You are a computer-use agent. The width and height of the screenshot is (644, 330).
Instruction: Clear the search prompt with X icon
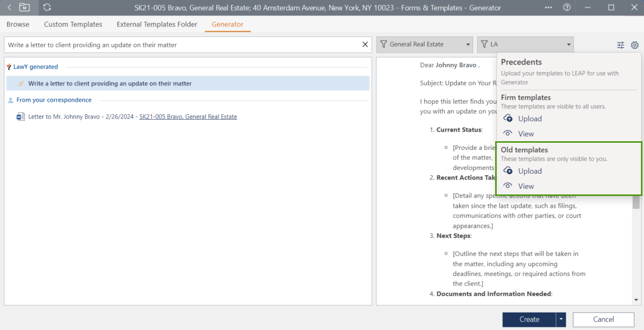(365, 45)
